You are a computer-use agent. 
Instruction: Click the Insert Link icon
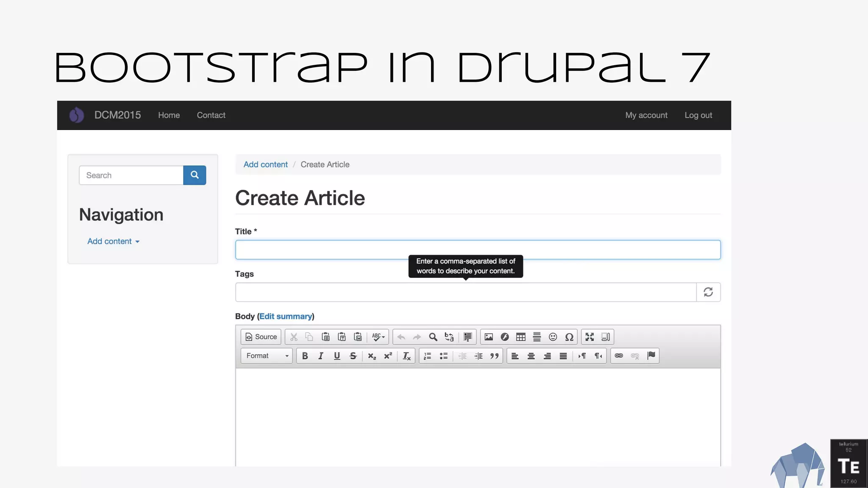click(619, 356)
